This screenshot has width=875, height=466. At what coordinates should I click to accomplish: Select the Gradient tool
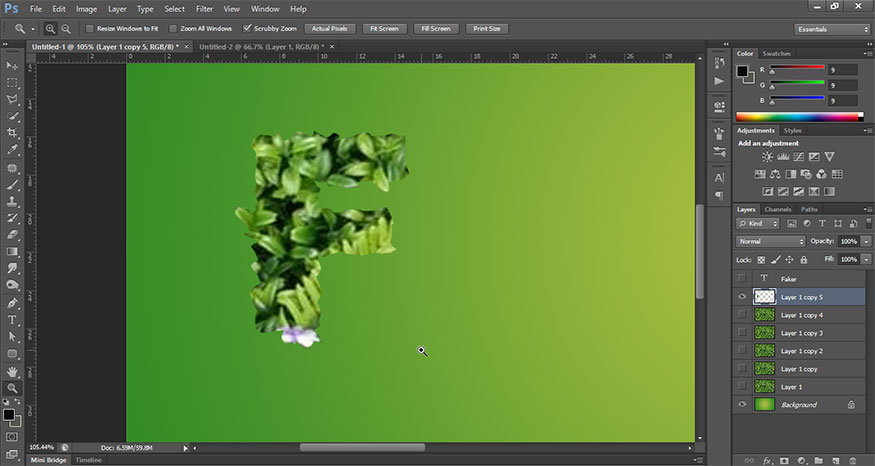pos(12,252)
